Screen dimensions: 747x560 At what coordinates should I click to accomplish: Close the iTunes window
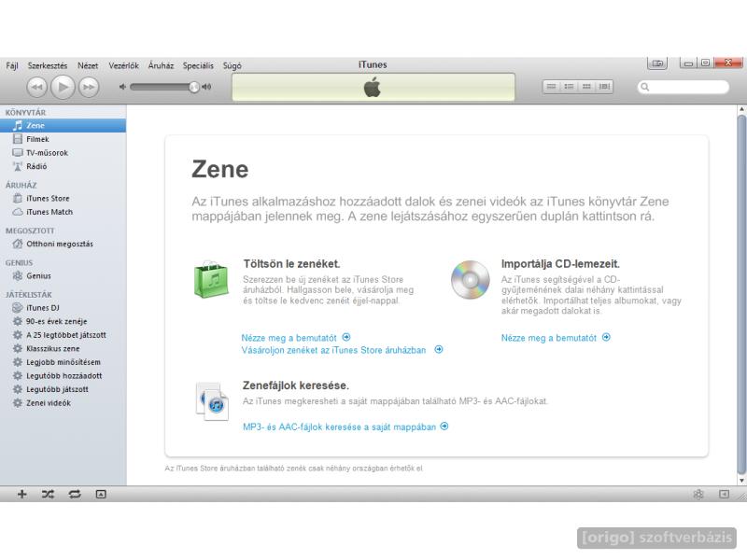click(x=728, y=63)
